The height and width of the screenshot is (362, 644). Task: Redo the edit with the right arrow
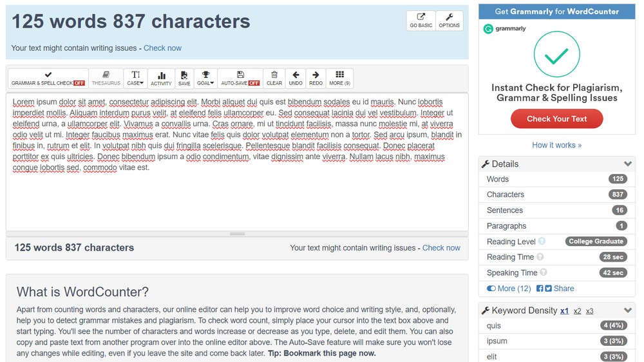click(316, 79)
